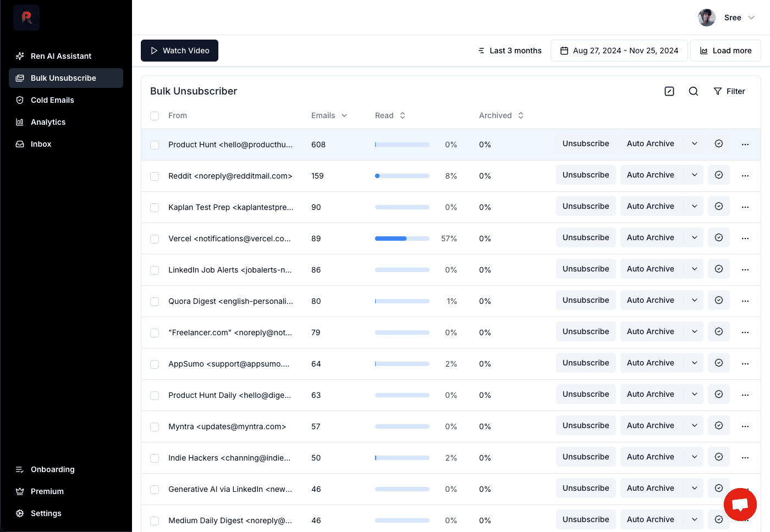Select the Bulk Unsubscribe sidebar item
This screenshot has width=770, height=532.
pyautogui.click(x=66, y=78)
